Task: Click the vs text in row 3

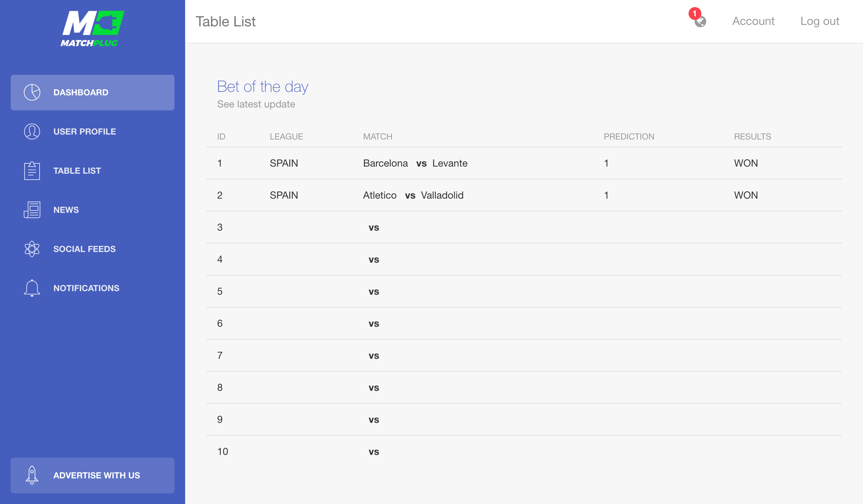Action: [x=374, y=228]
